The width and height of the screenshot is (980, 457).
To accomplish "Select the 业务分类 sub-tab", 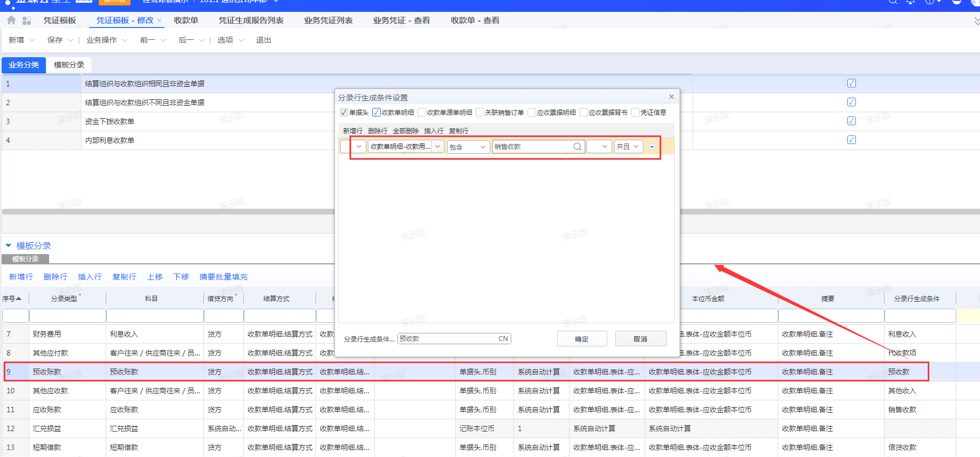I will [24, 65].
